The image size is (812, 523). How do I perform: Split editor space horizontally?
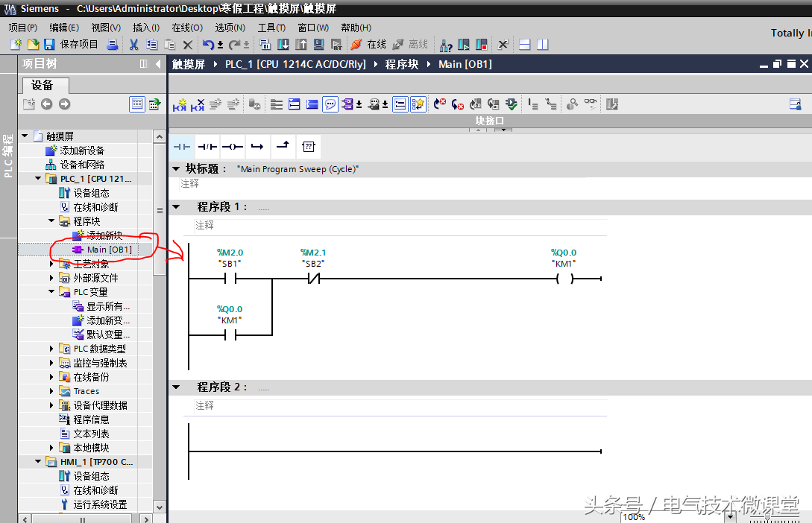(x=525, y=45)
